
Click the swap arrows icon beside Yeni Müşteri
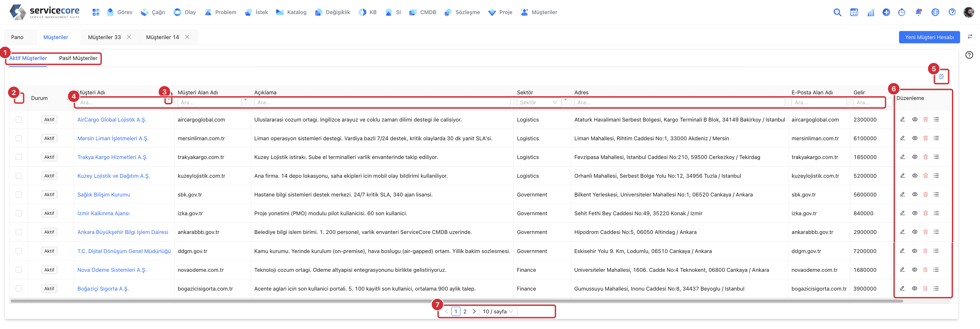[x=970, y=37]
